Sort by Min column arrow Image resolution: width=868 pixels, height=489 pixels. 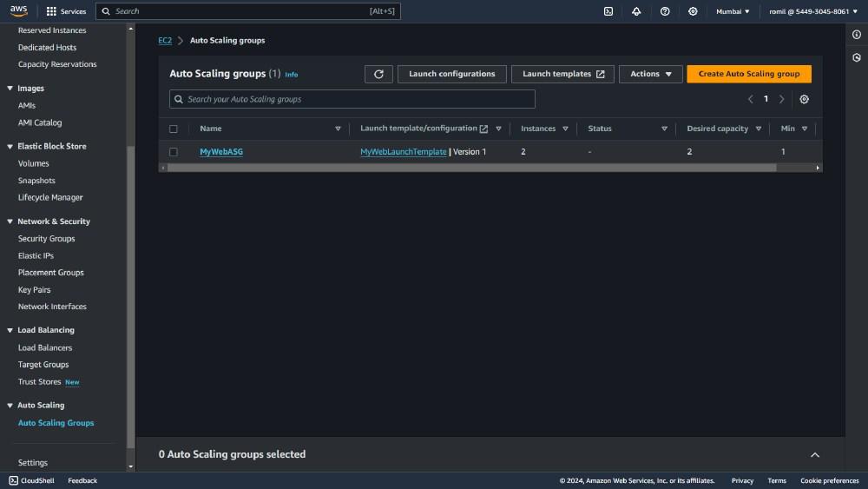tap(805, 129)
